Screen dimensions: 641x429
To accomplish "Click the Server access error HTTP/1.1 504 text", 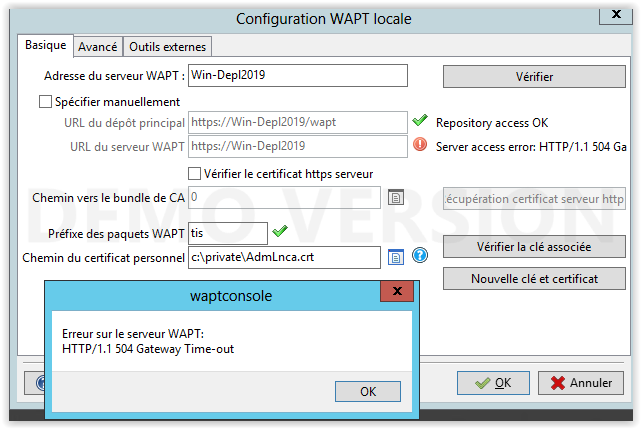I will point(531,146).
